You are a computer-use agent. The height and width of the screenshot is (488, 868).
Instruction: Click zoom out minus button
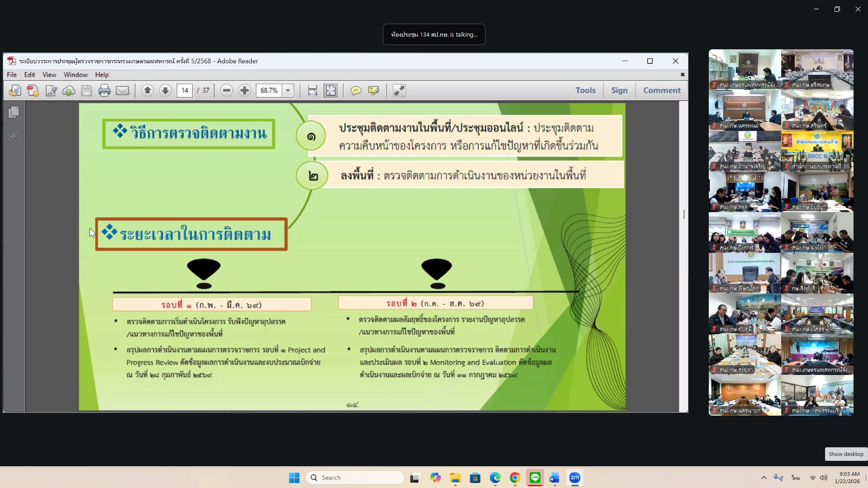(x=226, y=90)
